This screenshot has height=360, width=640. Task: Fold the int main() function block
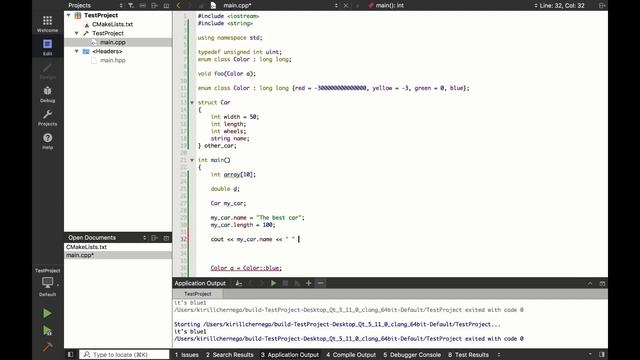(192, 160)
